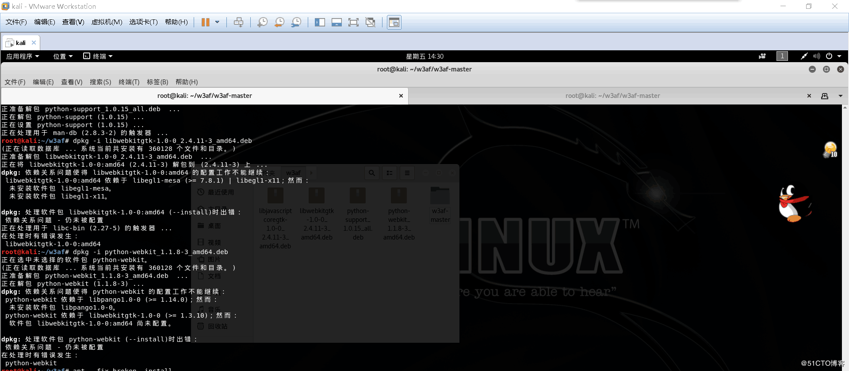Click the search icon in file manager window
The width and height of the screenshot is (849, 371).
click(371, 173)
